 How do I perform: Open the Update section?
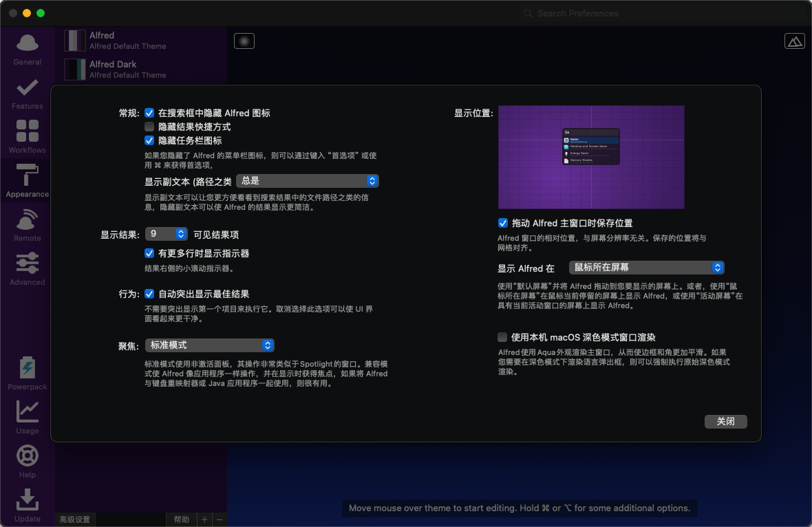pos(28,505)
